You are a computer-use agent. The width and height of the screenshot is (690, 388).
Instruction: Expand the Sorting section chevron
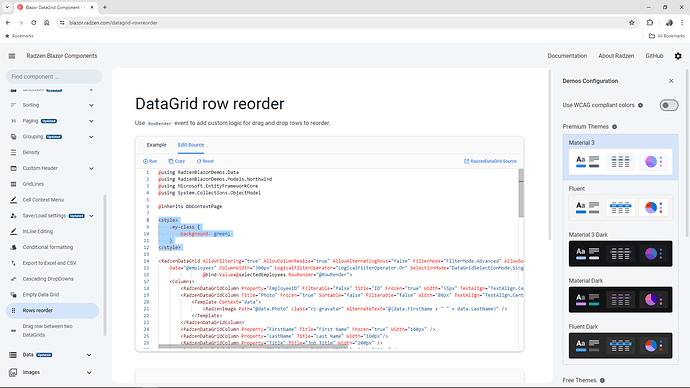click(91, 105)
